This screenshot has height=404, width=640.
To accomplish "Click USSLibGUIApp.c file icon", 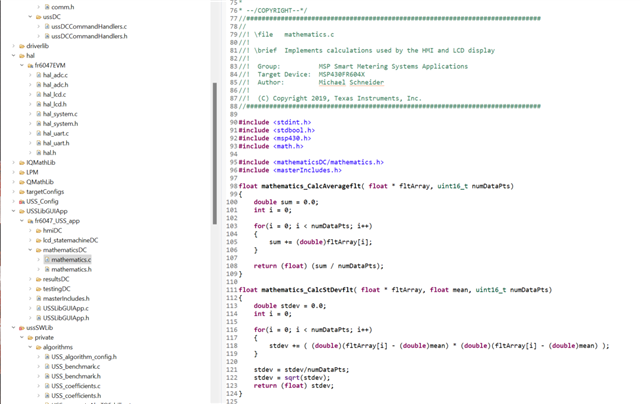I will [x=39, y=309].
